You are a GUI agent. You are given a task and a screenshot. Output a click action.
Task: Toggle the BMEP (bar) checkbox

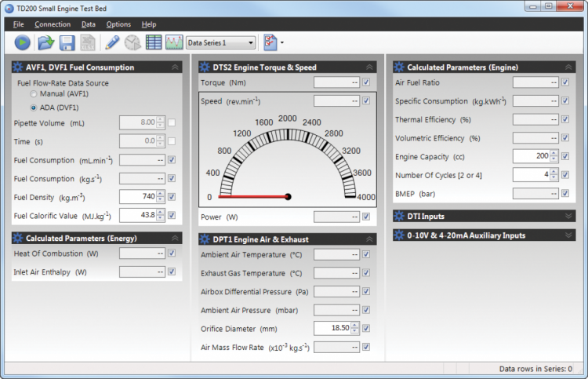(x=565, y=193)
